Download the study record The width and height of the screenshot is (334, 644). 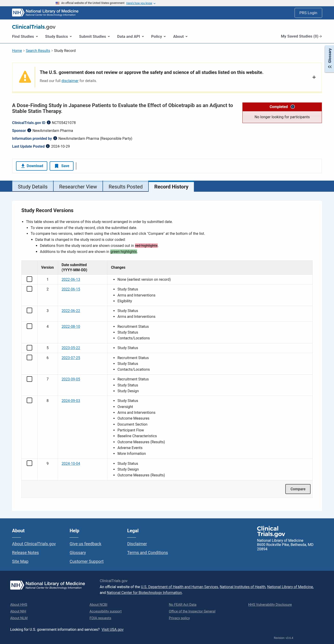click(32, 166)
